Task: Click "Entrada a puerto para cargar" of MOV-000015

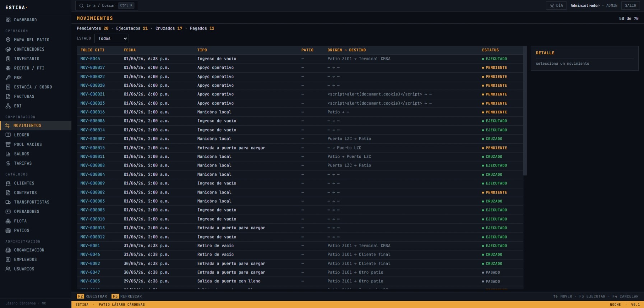Action: coord(231,148)
